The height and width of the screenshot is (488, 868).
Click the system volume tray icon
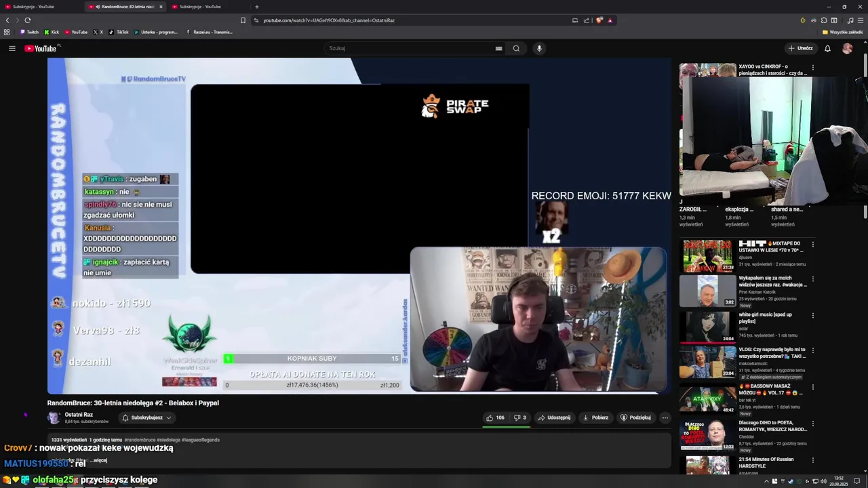pyautogui.click(x=823, y=481)
